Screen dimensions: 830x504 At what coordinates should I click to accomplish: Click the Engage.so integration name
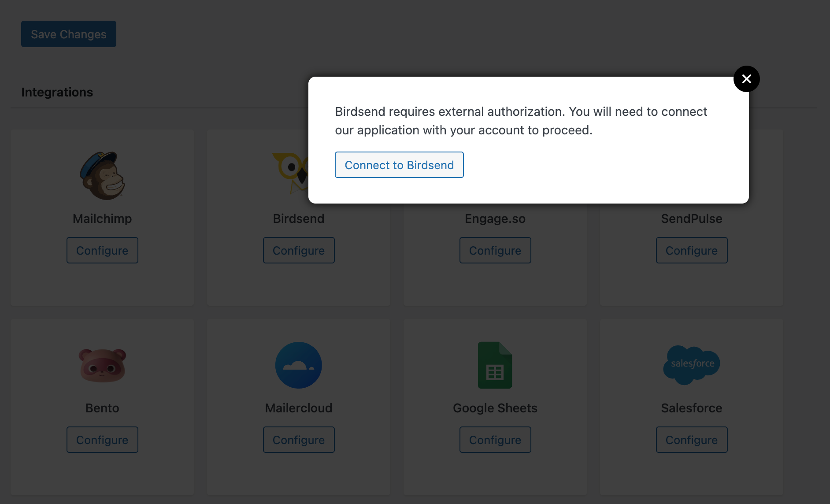495,219
